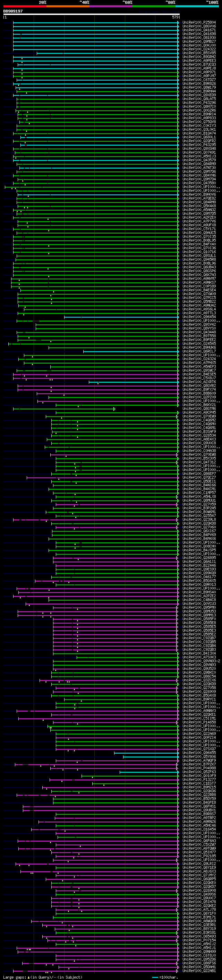The image size is (222, 980).
Task: Select hit UniRef100_Q41698
Action: (199, 34)
